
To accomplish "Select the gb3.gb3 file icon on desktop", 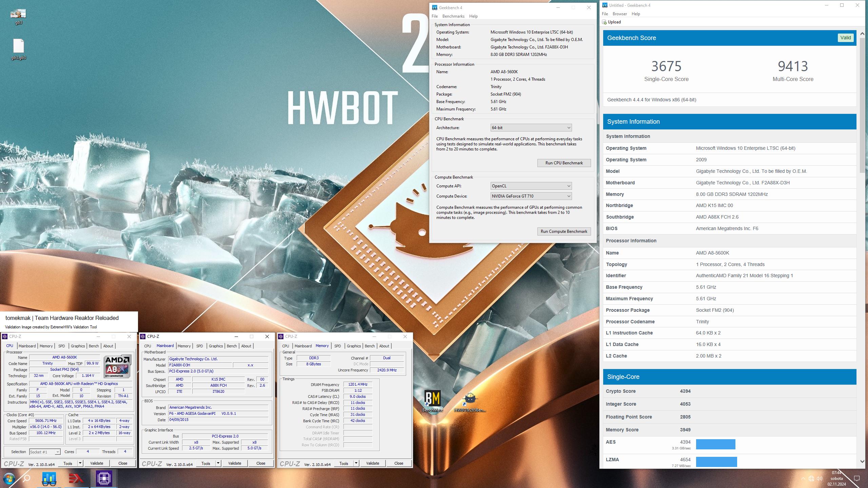I will coord(18,49).
